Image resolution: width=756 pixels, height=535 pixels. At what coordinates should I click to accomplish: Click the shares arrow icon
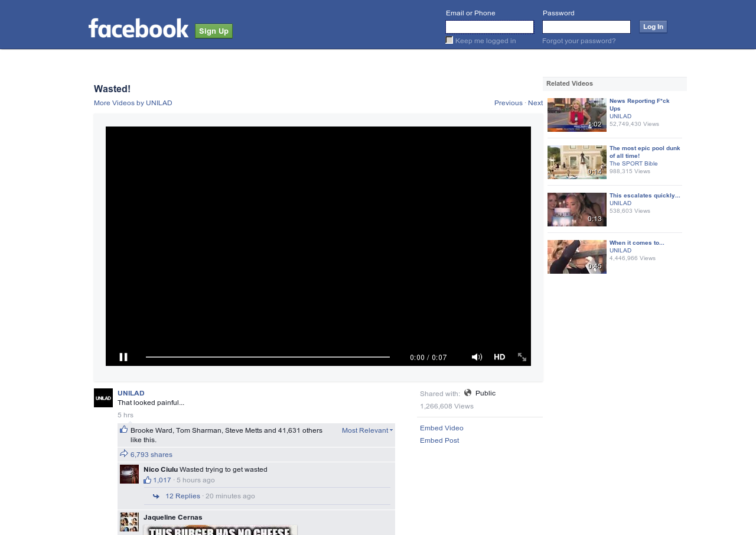point(124,454)
